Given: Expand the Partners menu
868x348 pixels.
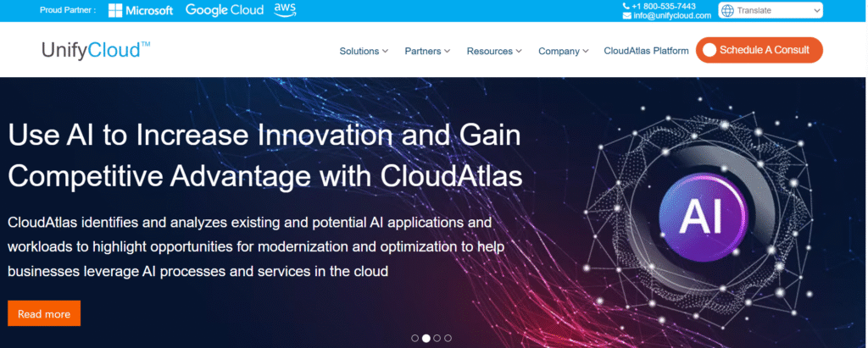Looking at the screenshot, I should [427, 51].
